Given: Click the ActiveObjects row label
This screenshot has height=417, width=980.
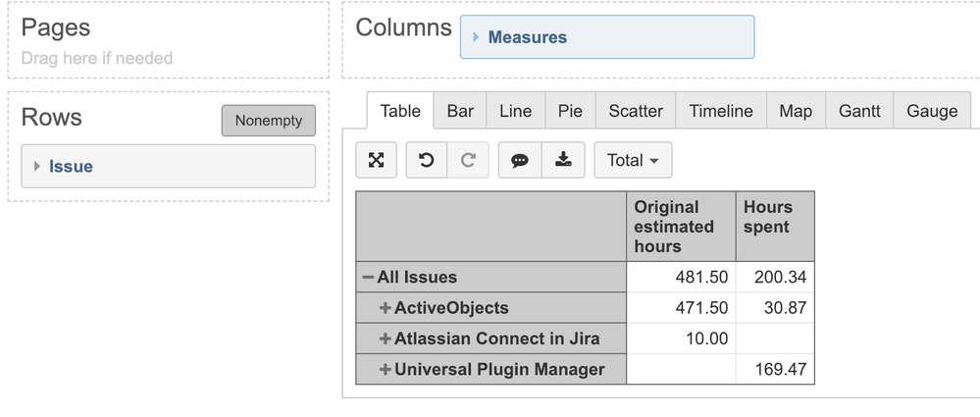Looking at the screenshot, I should (x=451, y=307).
